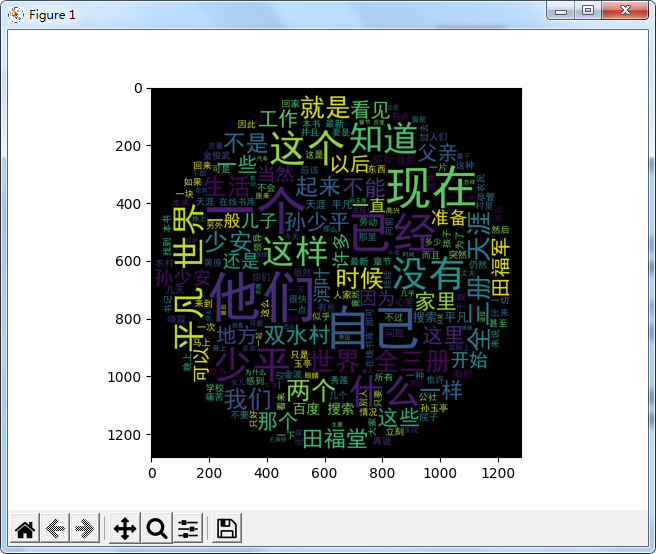Click the word 没有 in word cloud
Image resolution: width=656 pixels, height=554 pixels.
pos(429,273)
